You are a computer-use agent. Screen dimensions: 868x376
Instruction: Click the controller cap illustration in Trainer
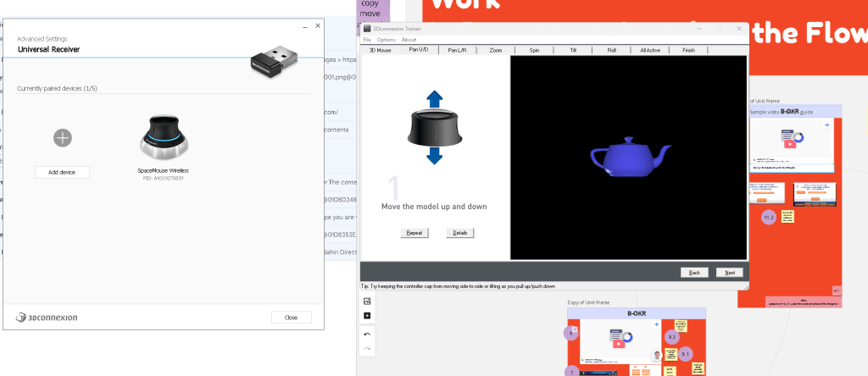click(435, 127)
